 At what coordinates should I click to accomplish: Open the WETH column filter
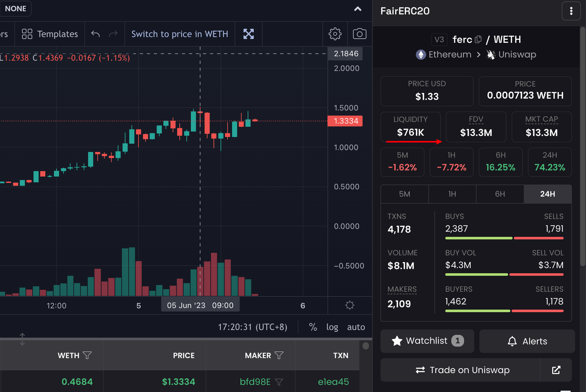coord(87,355)
